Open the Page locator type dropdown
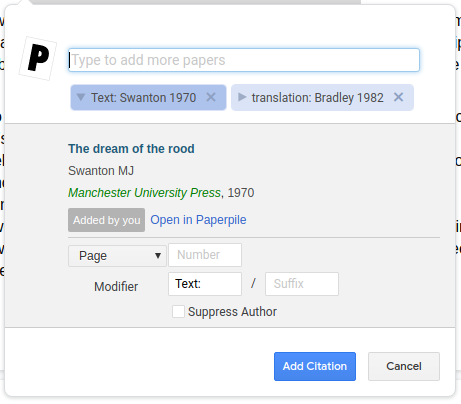The height and width of the screenshot is (404, 461). click(117, 256)
